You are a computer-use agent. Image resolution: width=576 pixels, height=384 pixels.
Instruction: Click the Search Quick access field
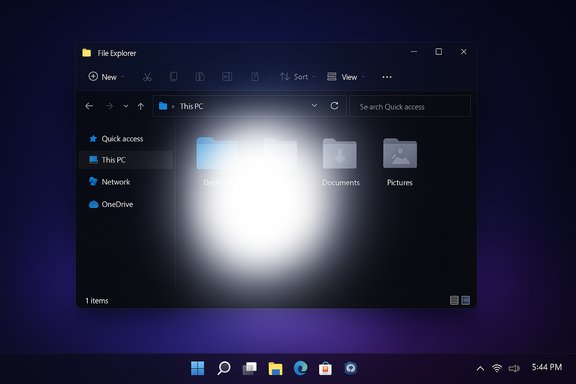[x=410, y=107]
